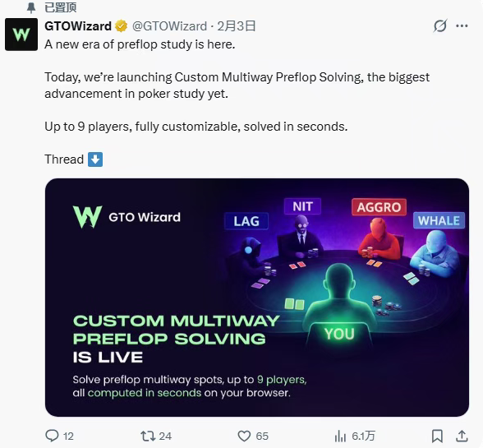483x448 pixels.
Task: Click the down-arrow Thread emoji
Action: pyautogui.click(x=95, y=159)
